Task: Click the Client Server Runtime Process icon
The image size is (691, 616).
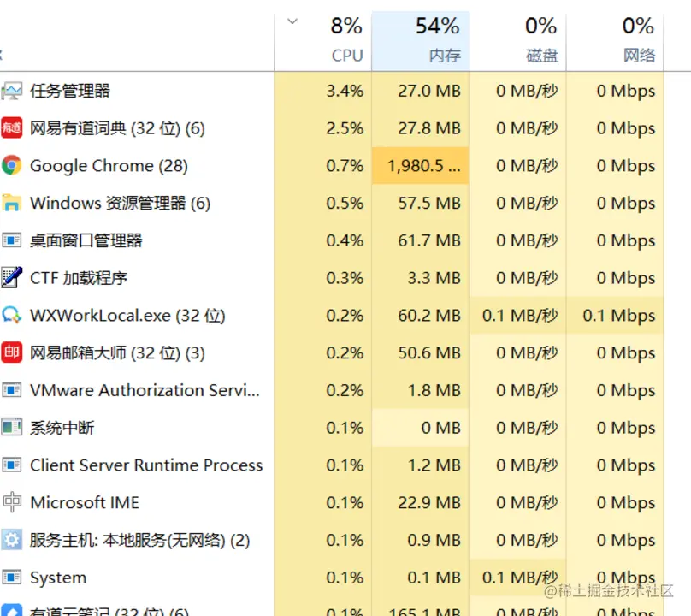Action: [x=11, y=465]
